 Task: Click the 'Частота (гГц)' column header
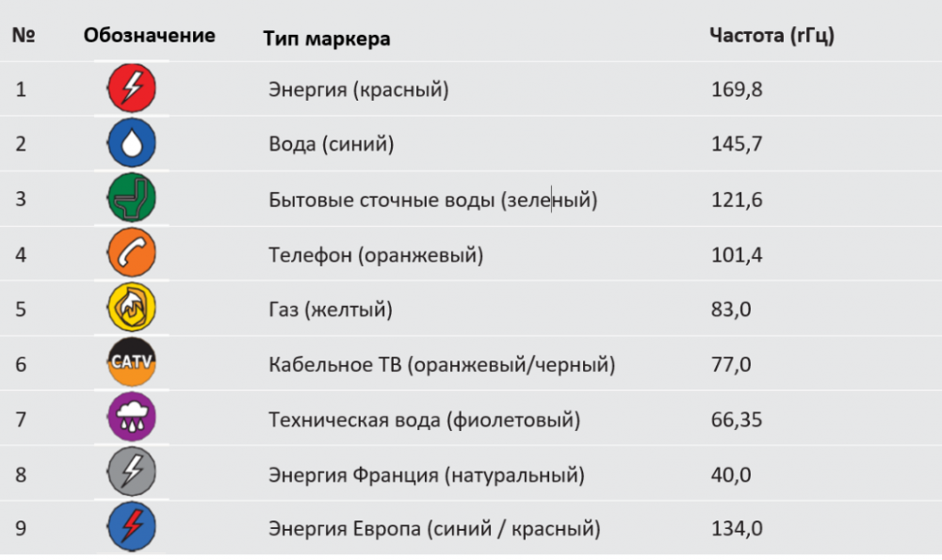point(772,36)
